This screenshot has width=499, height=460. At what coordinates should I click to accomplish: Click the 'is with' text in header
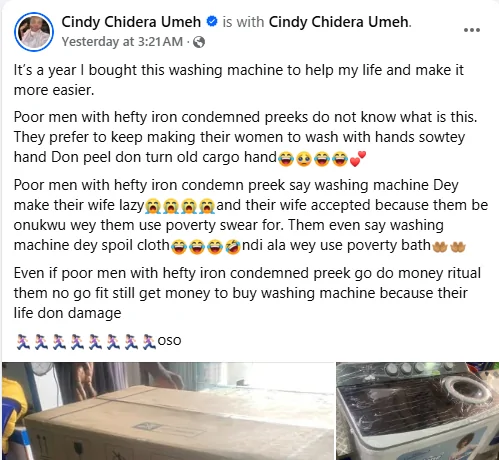tap(243, 22)
